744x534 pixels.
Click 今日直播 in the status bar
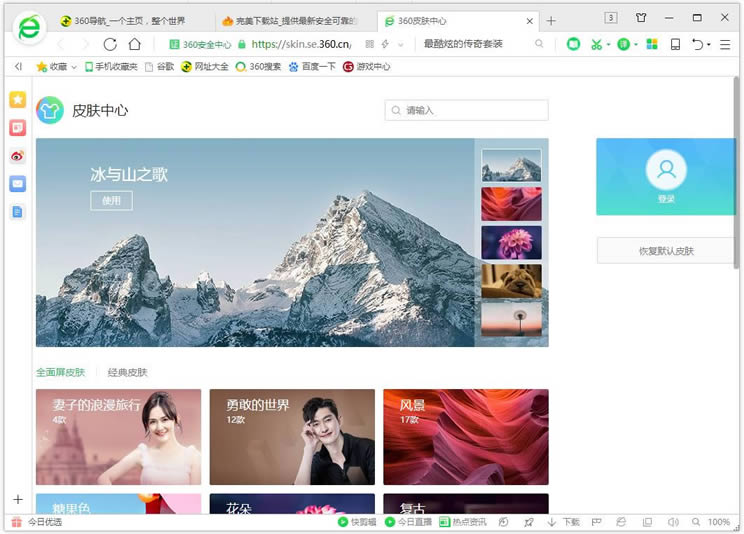(408, 522)
